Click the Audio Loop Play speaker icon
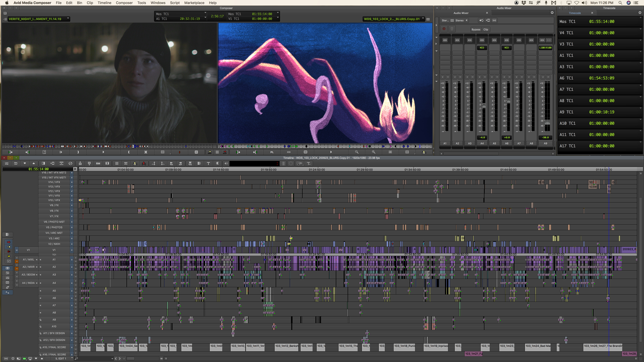Image resolution: width=644 pixels, height=362 pixels. tap(481, 20)
